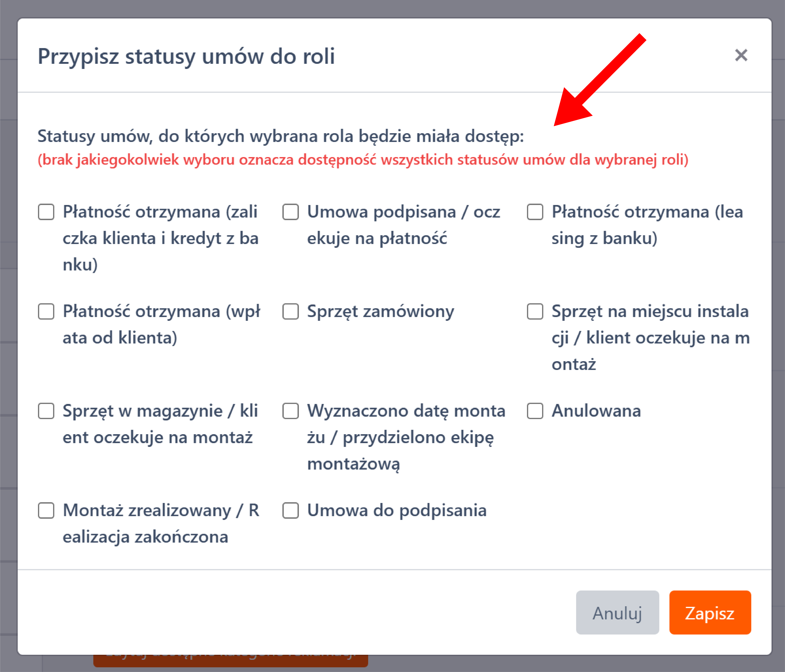This screenshot has width=785, height=672.
Task: Click the gray Anuluj button
Action: click(617, 613)
